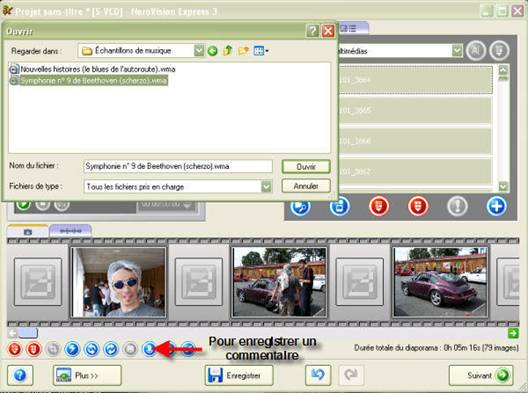Click the filmstrip scrollbar thumb
This screenshot has width=528, height=393.
(28, 333)
